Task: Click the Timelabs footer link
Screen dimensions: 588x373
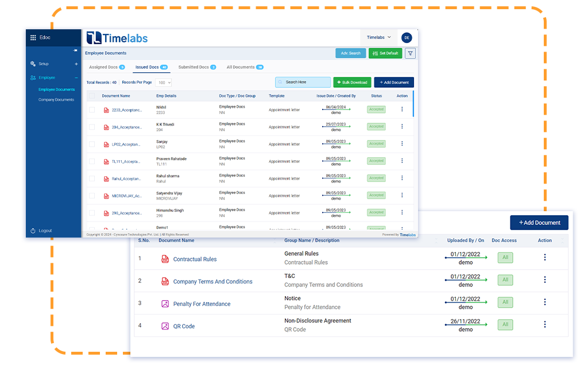Action: pyautogui.click(x=408, y=235)
